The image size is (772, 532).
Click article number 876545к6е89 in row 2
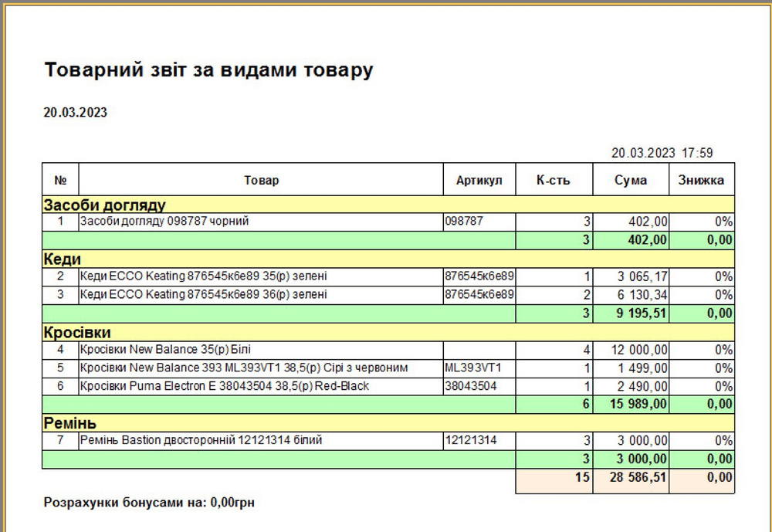click(479, 276)
